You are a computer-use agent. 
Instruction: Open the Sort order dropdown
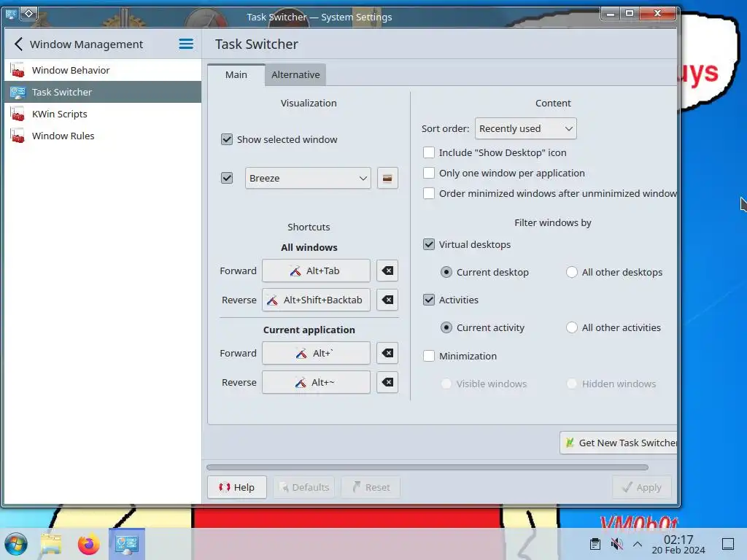click(525, 128)
